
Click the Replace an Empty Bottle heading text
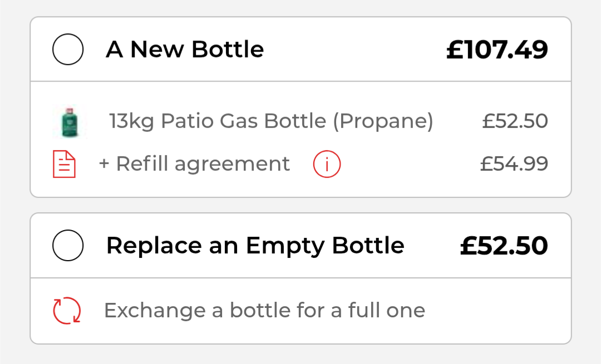click(x=255, y=245)
